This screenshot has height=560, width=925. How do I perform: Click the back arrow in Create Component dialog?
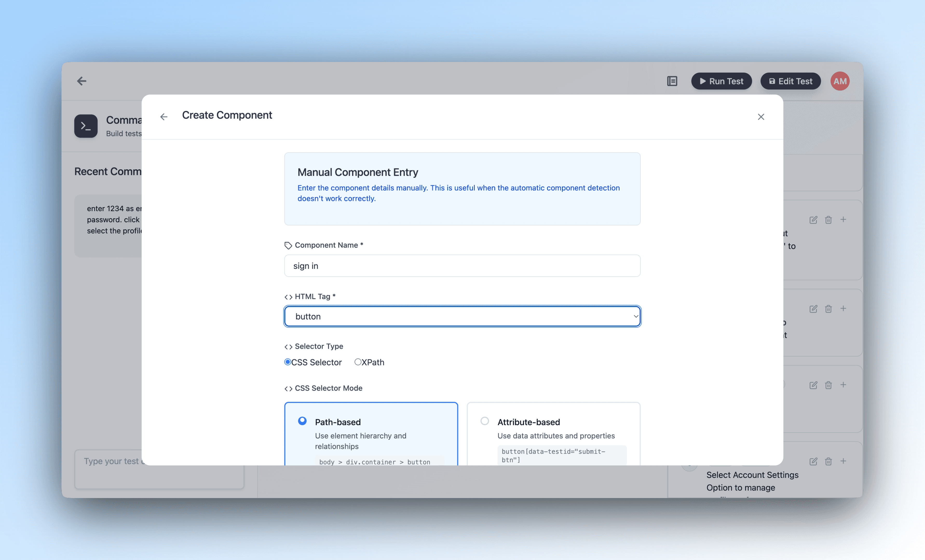point(164,117)
